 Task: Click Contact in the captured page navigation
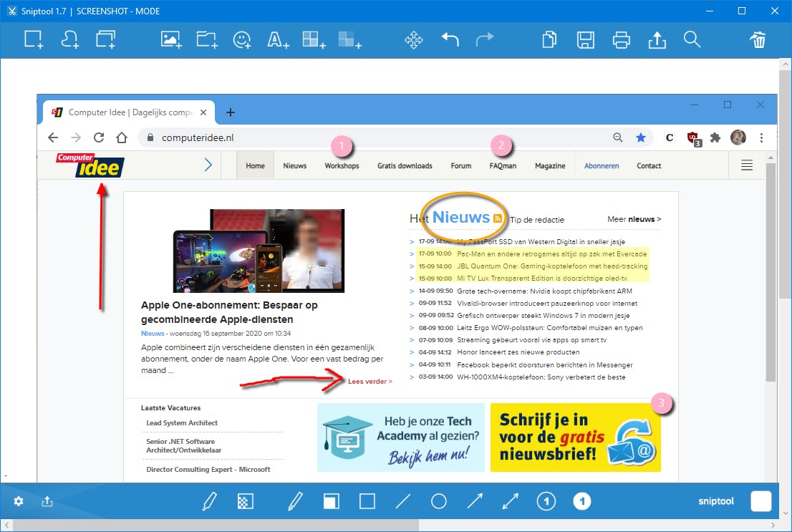click(649, 165)
